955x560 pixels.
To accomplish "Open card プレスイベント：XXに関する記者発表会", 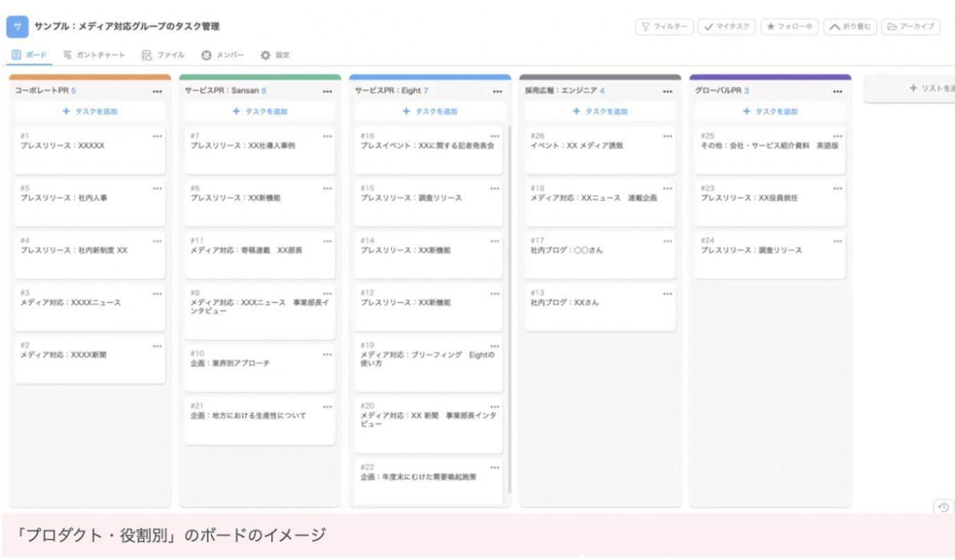I will 429,150.
